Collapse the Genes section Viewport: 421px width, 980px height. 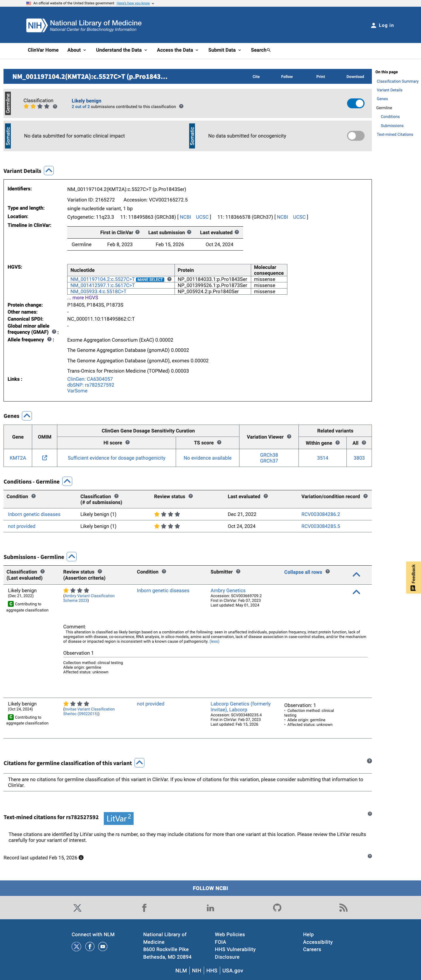coord(27,416)
